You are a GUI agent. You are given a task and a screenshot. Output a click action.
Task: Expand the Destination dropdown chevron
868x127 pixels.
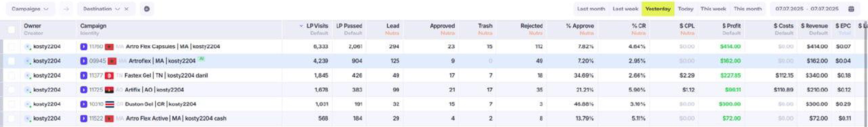coord(117,9)
